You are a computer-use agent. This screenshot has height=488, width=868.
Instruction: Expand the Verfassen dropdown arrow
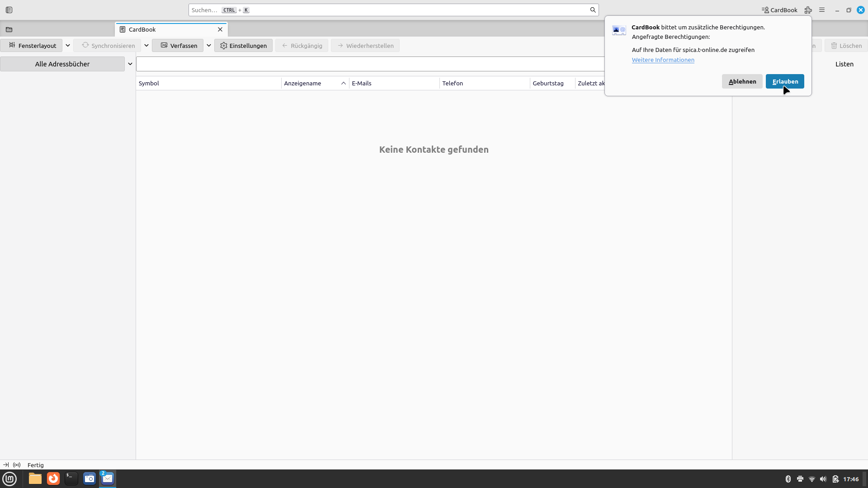209,46
